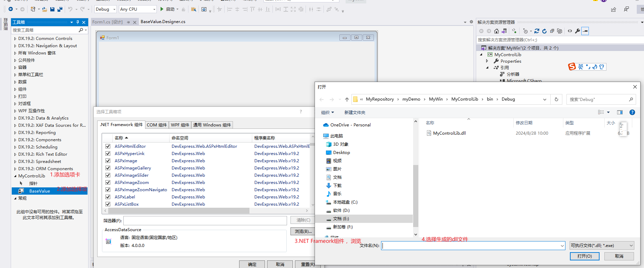Click the 筛选器 filter input field

click(x=205, y=220)
